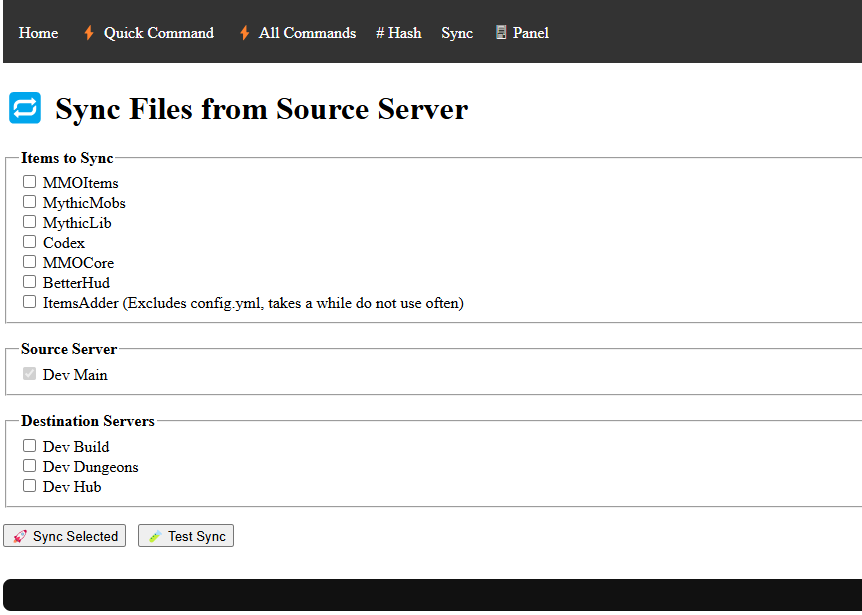Click the lightning icon next to All Commands
This screenshot has height=615, width=862.
click(244, 33)
